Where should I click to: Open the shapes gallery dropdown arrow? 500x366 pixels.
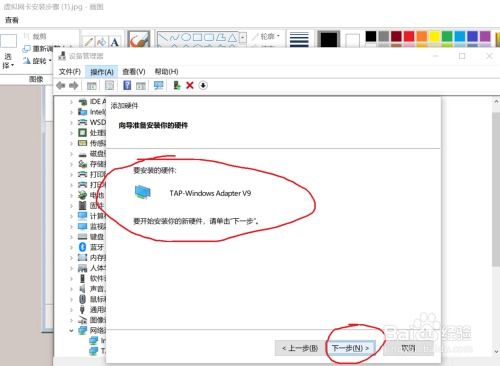click(x=243, y=38)
